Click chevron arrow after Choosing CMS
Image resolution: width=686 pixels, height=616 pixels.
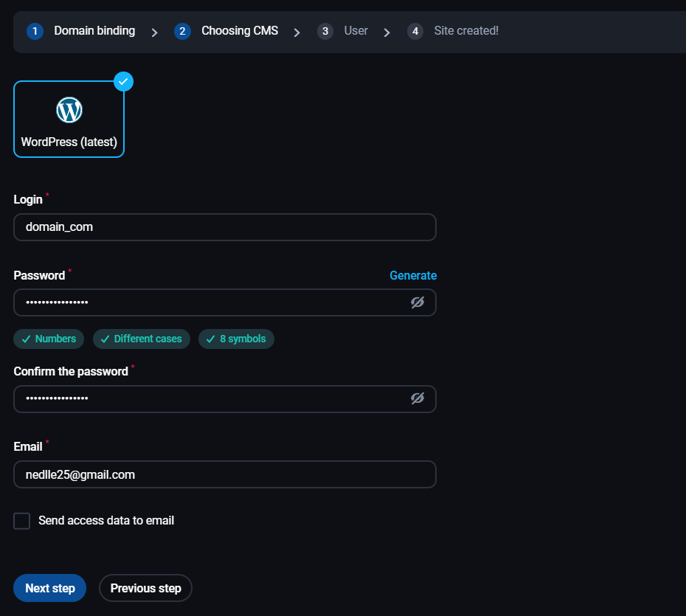[297, 32]
